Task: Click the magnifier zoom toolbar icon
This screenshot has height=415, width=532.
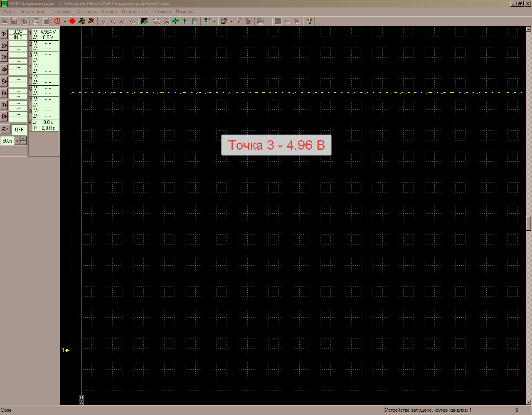Action: [156, 21]
